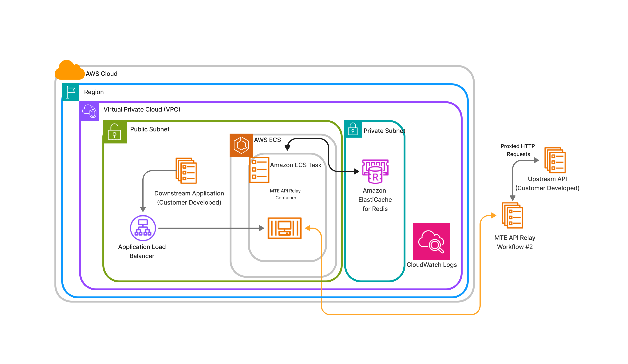The width and height of the screenshot is (628, 364).
Task: Click 'MTE API Relay Container' text
Action: [x=285, y=194]
